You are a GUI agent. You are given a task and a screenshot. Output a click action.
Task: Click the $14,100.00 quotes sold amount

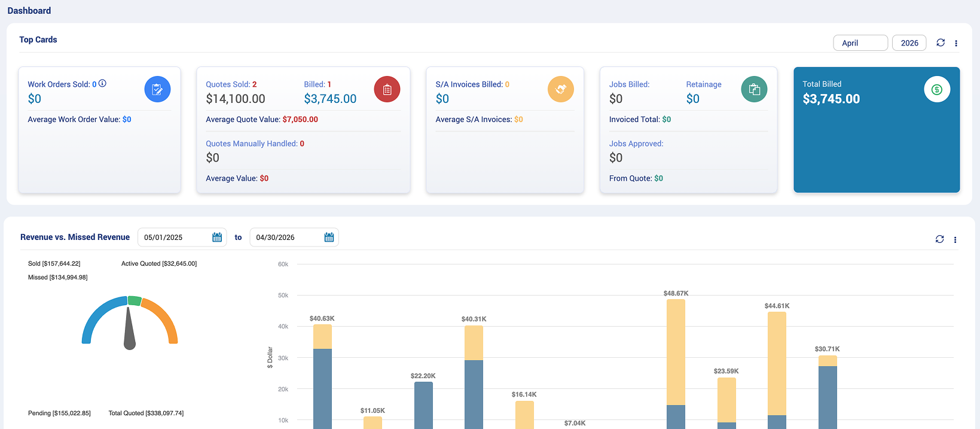pyautogui.click(x=236, y=99)
